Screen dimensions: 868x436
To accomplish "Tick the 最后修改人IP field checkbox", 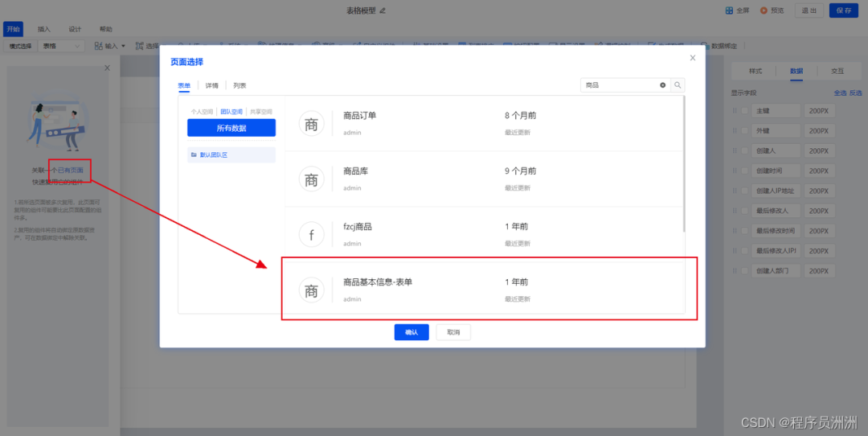I will click(744, 251).
